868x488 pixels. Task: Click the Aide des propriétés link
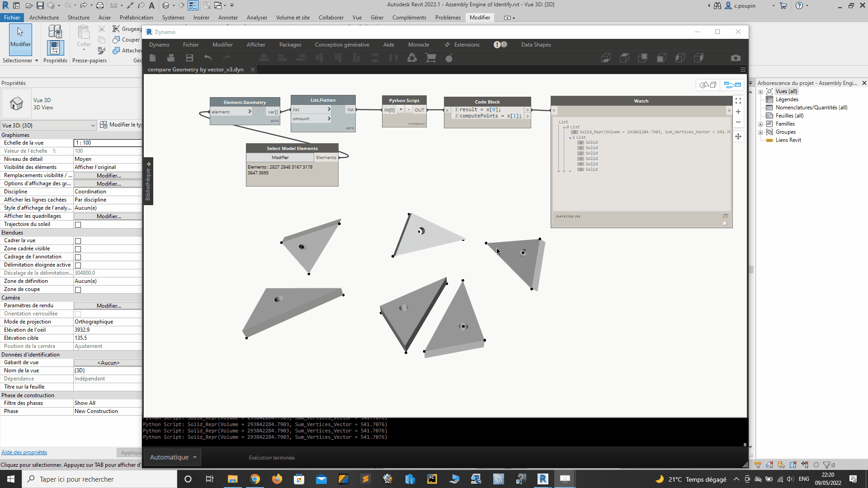24,452
